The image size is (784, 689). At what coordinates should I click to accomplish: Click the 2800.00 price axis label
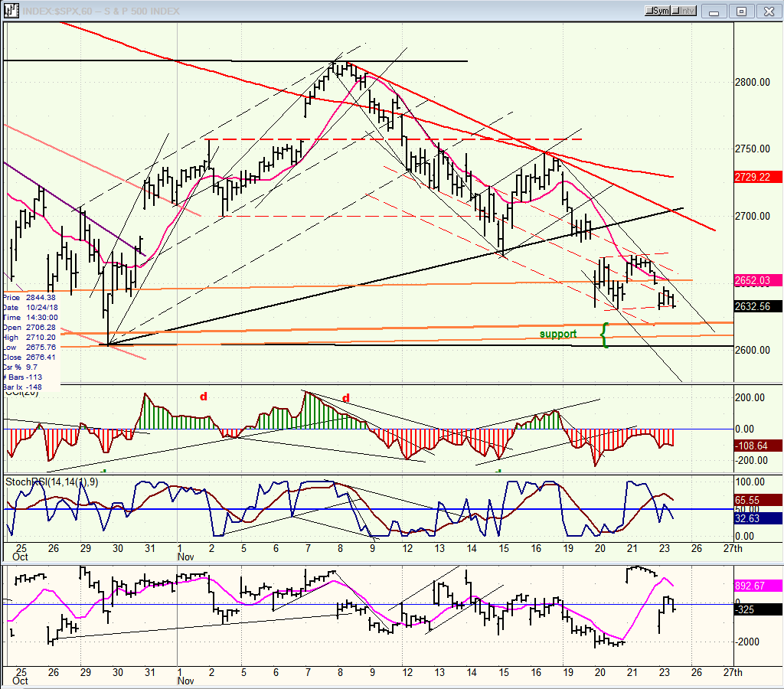coord(752,83)
